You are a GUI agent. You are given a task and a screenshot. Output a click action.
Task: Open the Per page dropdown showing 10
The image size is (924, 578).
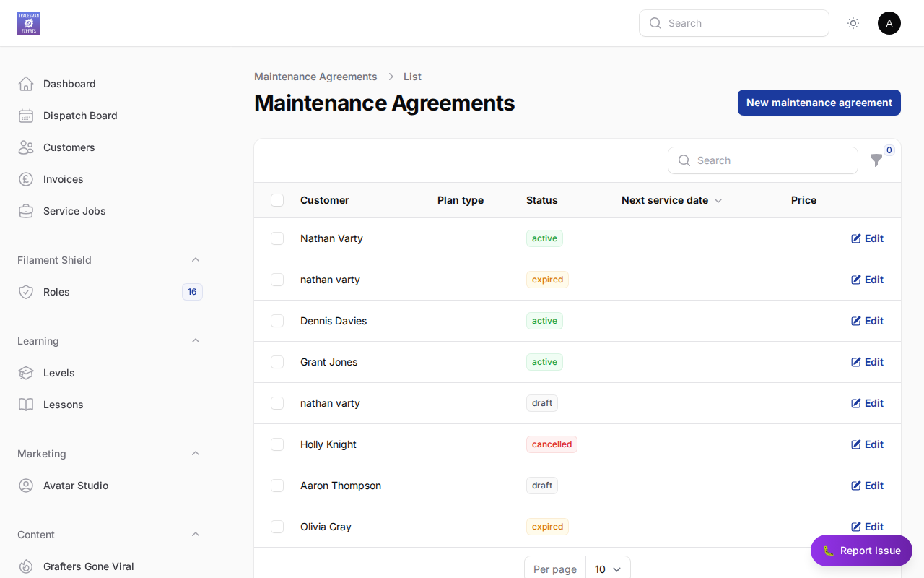607,569
